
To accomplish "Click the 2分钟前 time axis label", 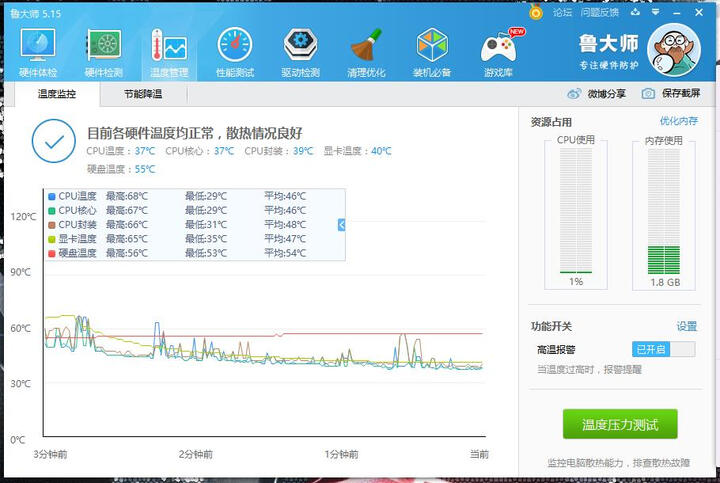I will click(196, 455).
